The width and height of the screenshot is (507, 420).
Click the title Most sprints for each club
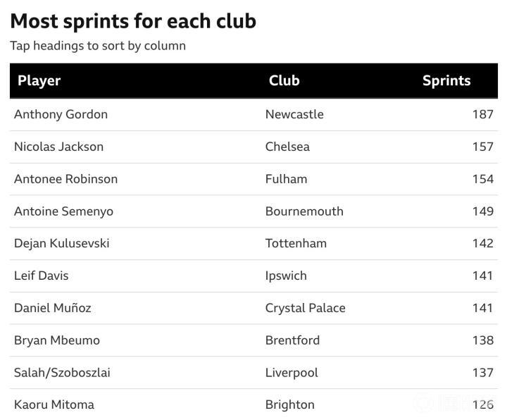[x=133, y=21]
